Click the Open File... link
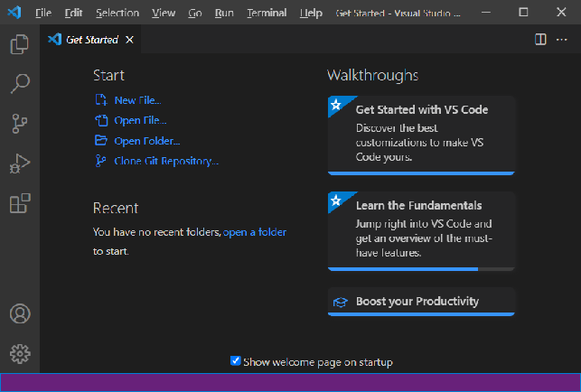Viewport: 581px width, 392px height. (x=140, y=120)
